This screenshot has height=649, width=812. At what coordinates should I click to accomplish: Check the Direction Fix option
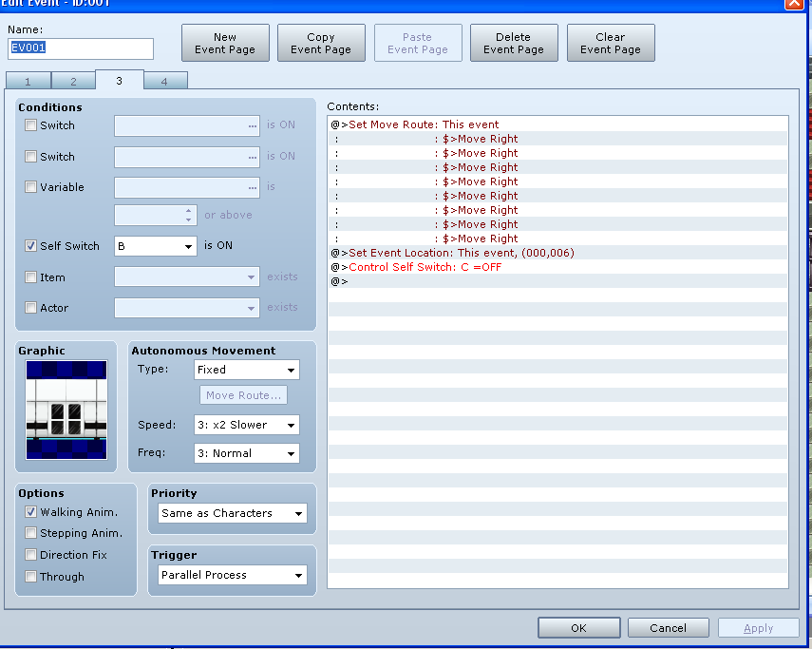coord(31,555)
